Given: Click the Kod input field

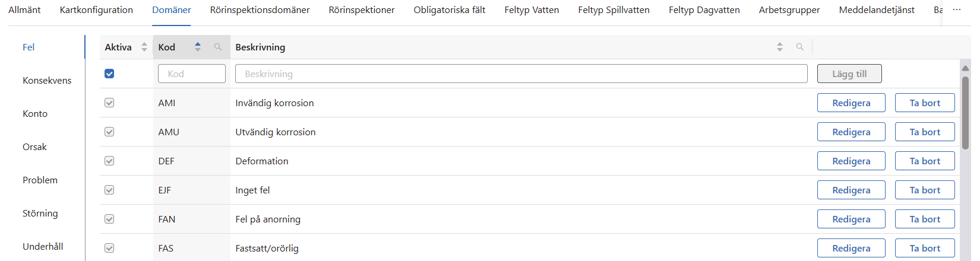Looking at the screenshot, I should (x=192, y=74).
